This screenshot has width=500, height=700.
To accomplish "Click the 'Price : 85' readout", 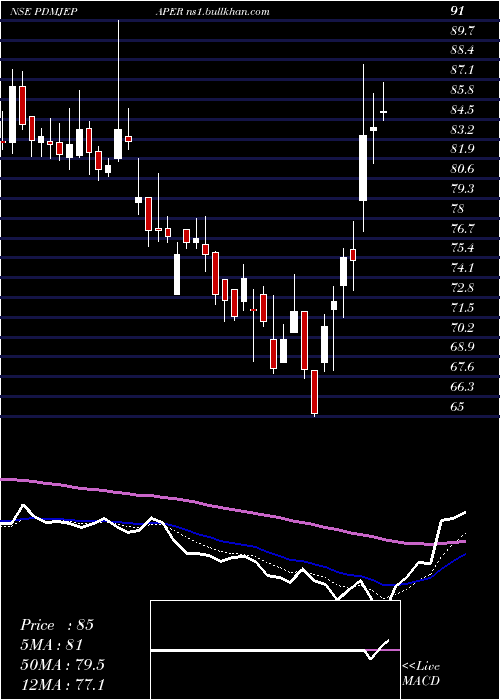I will point(57,625).
